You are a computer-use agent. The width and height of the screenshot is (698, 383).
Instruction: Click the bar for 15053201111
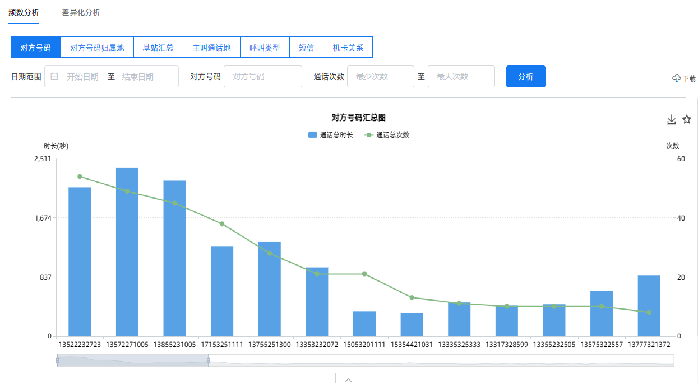coord(365,323)
